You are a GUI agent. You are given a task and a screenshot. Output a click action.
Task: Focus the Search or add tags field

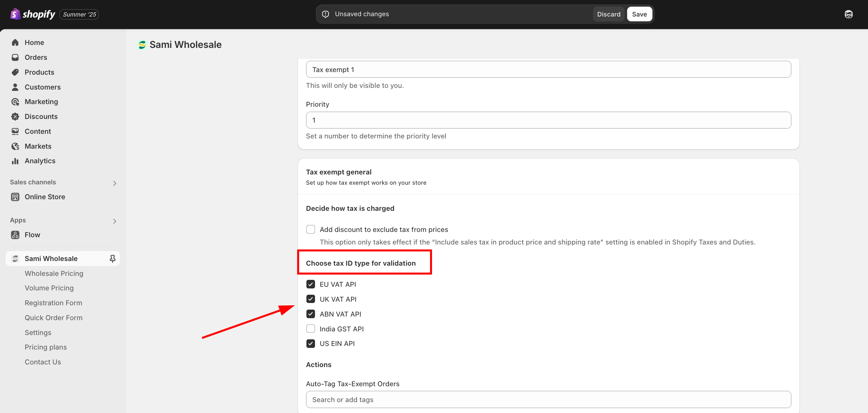pos(548,399)
